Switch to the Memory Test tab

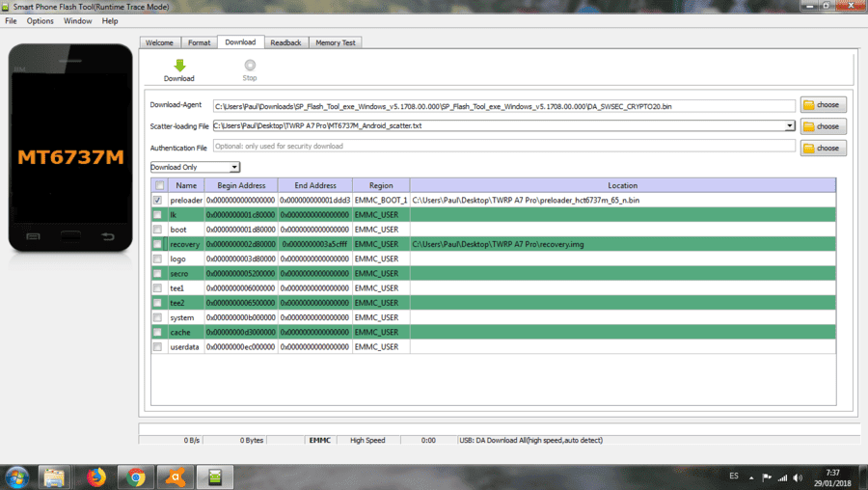336,42
